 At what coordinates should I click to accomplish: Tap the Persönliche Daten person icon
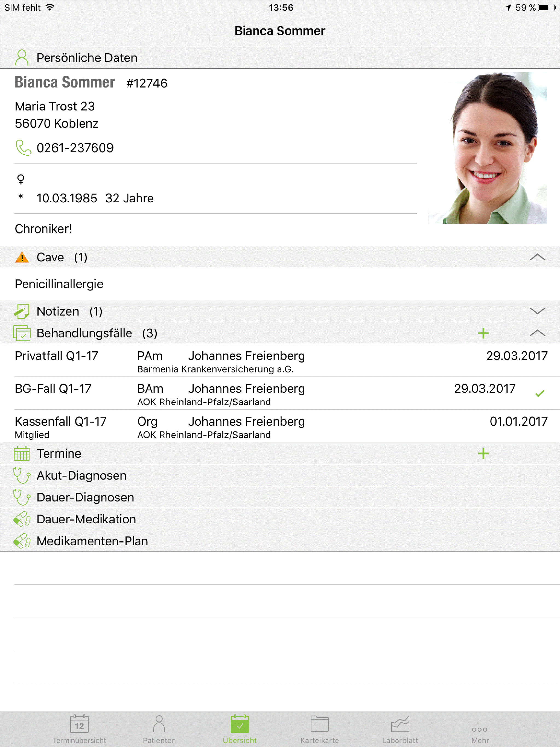coord(22,58)
